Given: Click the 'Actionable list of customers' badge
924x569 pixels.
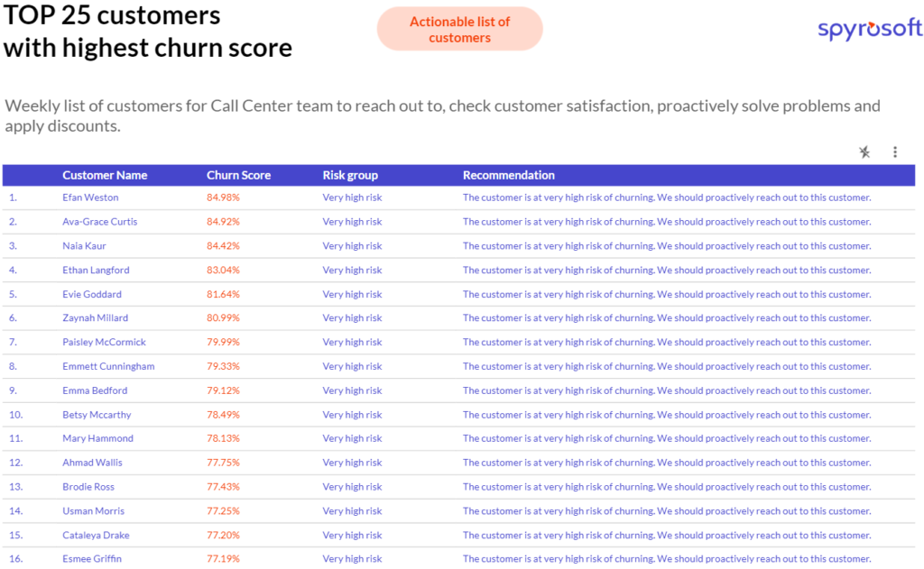Looking at the screenshot, I should [459, 27].
